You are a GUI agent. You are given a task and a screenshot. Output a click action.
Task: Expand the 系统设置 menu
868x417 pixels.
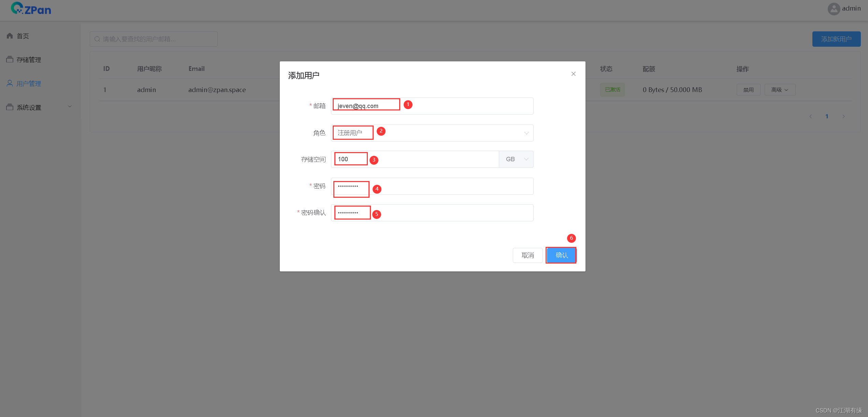(x=40, y=107)
